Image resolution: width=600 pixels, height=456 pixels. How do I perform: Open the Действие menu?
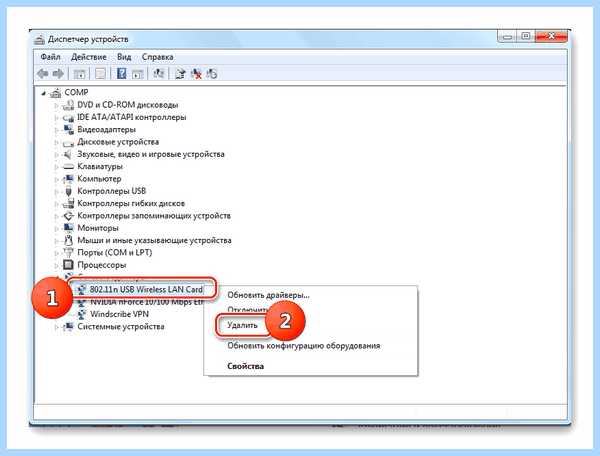(x=88, y=57)
